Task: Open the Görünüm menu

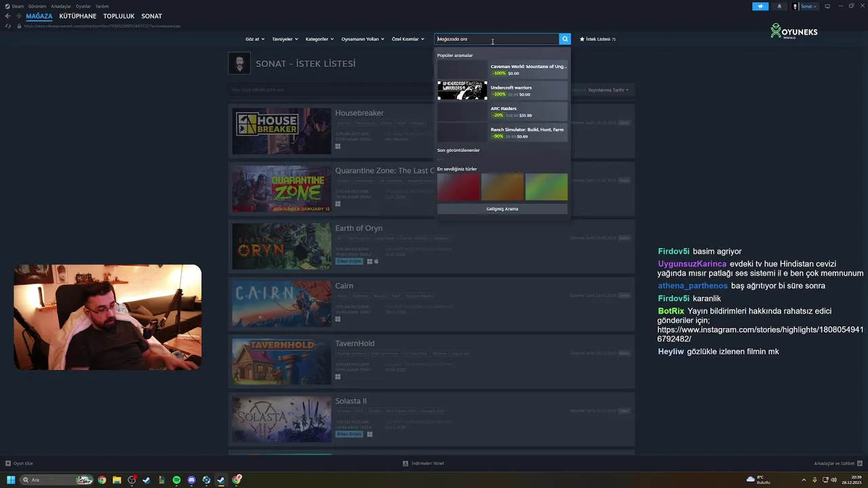Action: click(x=37, y=6)
